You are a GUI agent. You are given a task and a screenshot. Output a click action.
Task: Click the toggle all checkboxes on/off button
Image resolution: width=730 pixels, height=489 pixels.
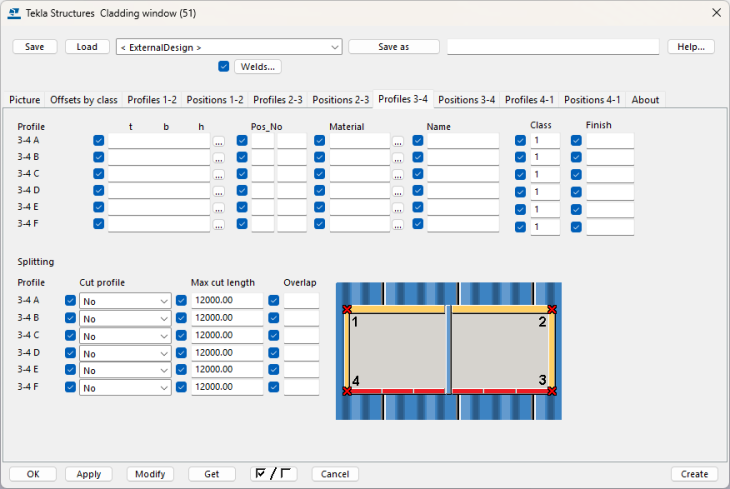coord(274,474)
